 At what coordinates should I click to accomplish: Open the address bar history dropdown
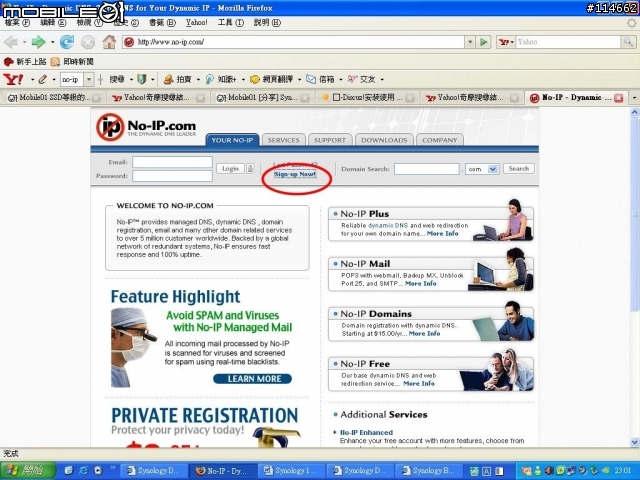click(x=470, y=42)
